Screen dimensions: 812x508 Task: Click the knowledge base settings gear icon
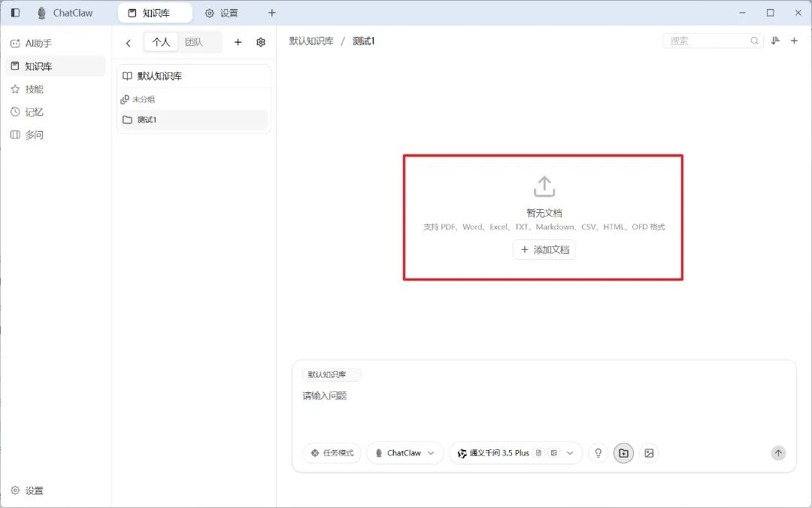261,42
